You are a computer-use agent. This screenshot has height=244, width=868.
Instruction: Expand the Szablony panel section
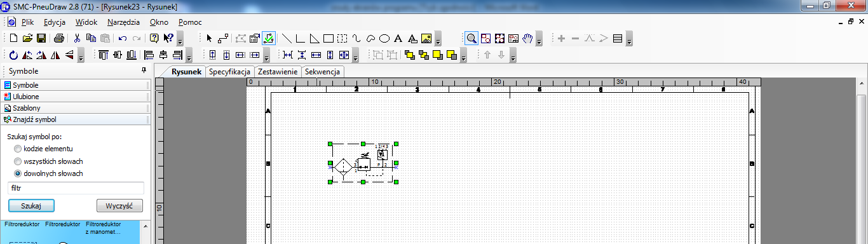pyautogui.click(x=75, y=108)
